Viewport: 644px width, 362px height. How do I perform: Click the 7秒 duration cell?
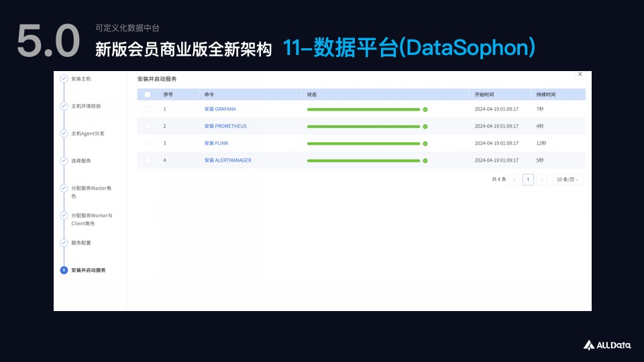[539, 109]
